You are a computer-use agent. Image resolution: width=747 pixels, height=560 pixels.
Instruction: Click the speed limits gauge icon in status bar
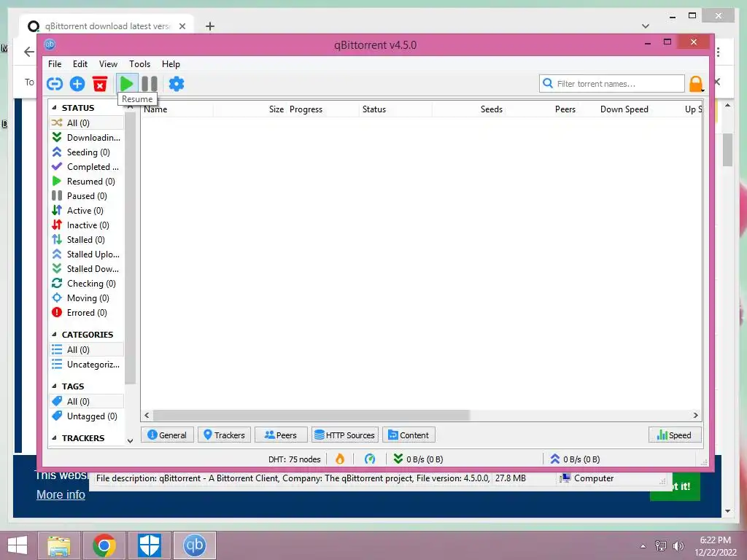point(370,459)
